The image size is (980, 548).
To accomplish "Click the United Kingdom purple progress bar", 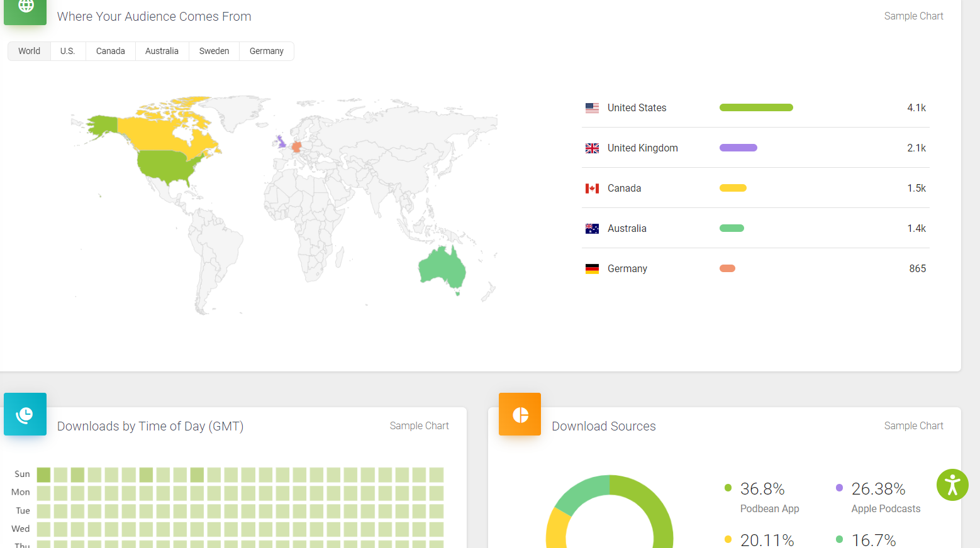I will pos(738,148).
